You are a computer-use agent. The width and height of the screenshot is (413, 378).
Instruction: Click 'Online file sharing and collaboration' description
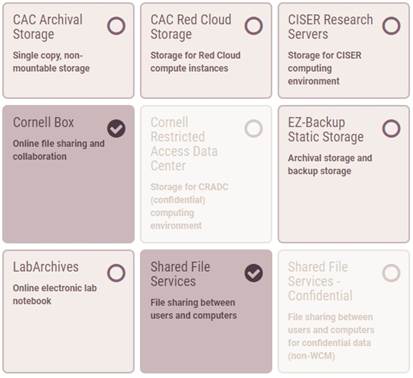click(58, 150)
